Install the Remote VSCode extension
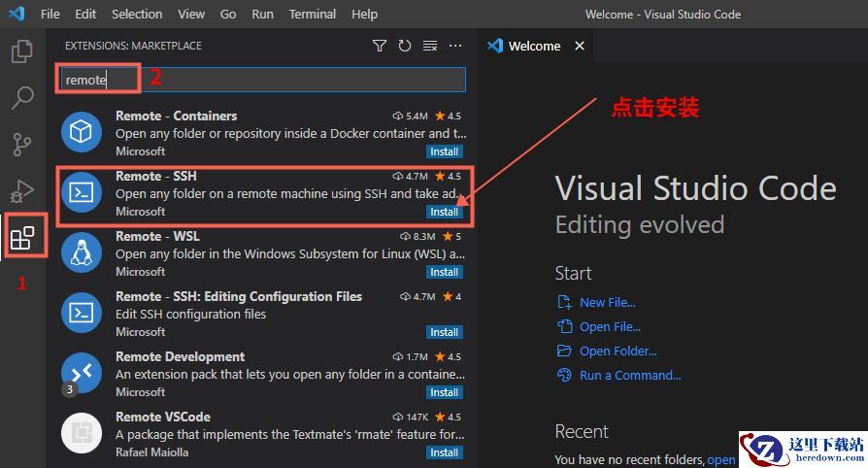868x468 pixels. (445, 452)
